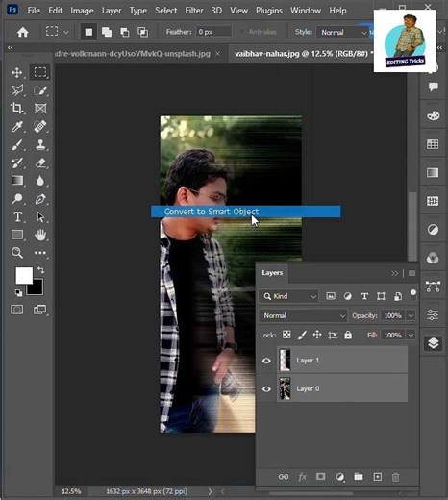
Task: Toggle Lock all padlock icon
Action: tap(348, 335)
